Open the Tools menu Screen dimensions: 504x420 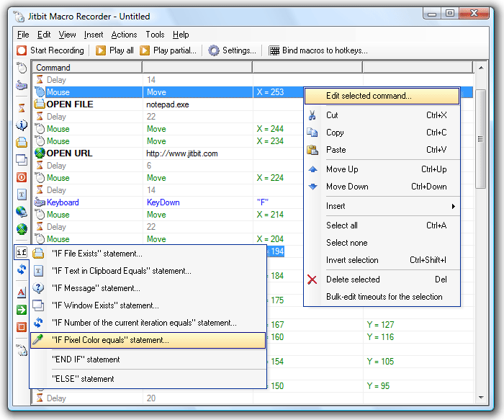point(155,35)
